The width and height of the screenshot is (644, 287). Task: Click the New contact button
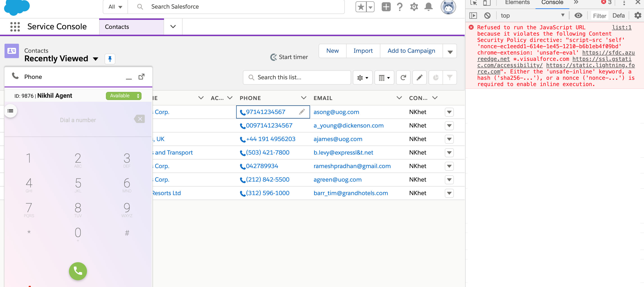332,51
